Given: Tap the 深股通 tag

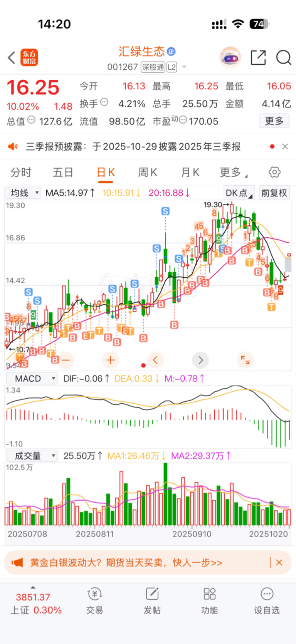Looking at the screenshot, I should click(153, 67).
